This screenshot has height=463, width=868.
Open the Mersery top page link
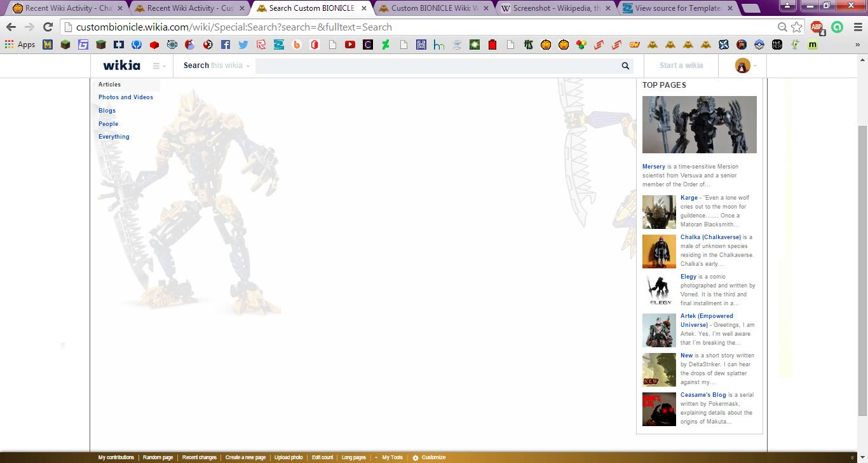click(654, 167)
